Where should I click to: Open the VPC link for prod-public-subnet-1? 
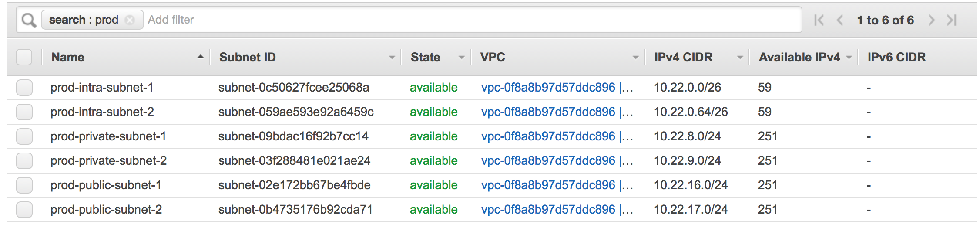tap(548, 185)
